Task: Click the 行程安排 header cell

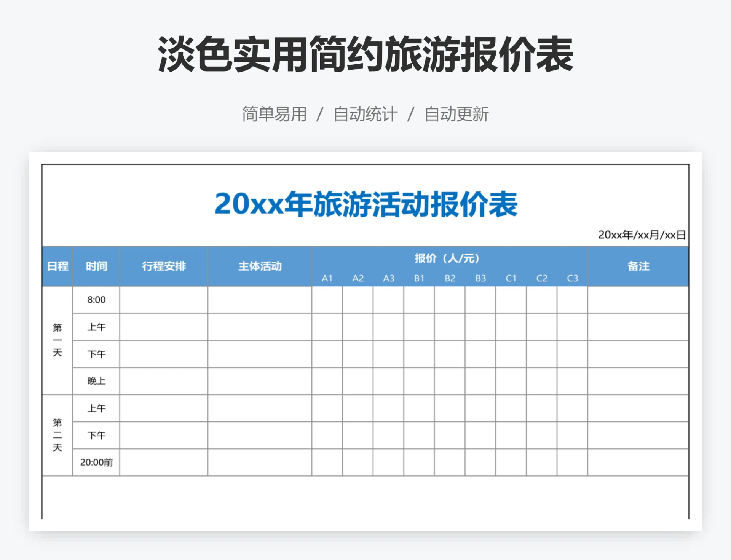Action: pyautogui.click(x=164, y=266)
